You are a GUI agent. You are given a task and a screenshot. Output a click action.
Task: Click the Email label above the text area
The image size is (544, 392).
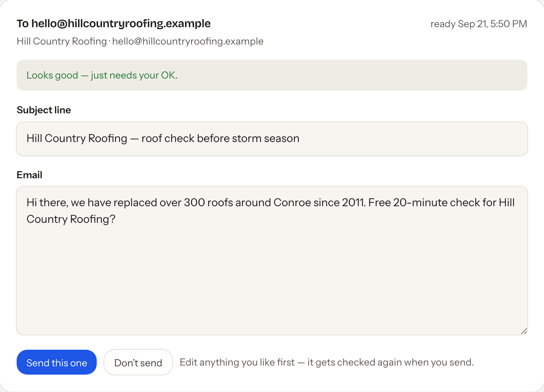pyautogui.click(x=29, y=175)
